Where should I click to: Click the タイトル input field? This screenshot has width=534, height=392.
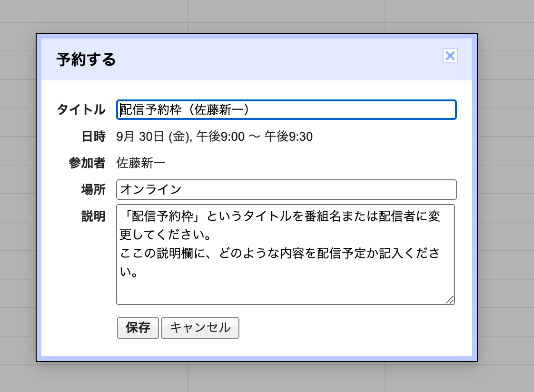[x=286, y=109]
